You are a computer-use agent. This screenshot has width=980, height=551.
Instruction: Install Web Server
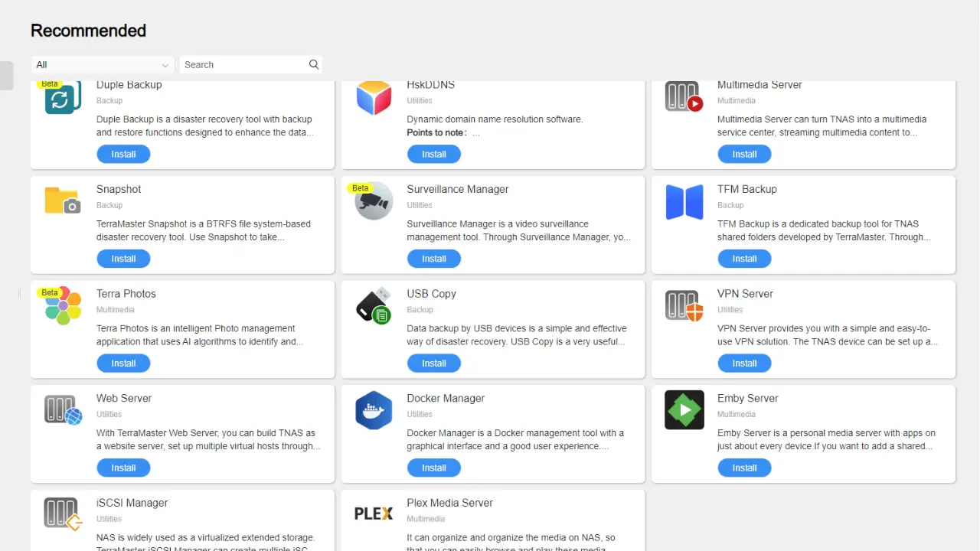pos(123,468)
